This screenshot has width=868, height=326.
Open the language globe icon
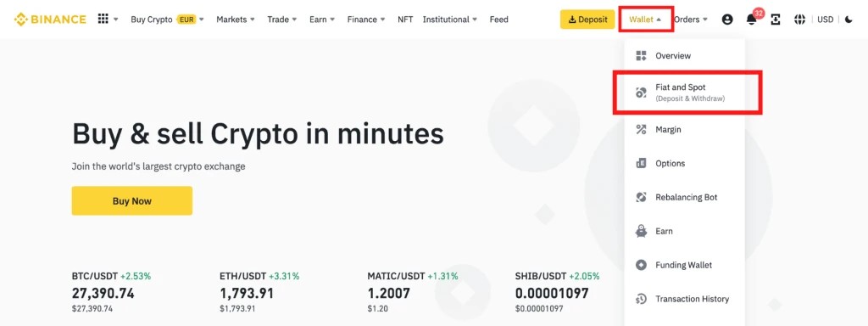click(799, 20)
